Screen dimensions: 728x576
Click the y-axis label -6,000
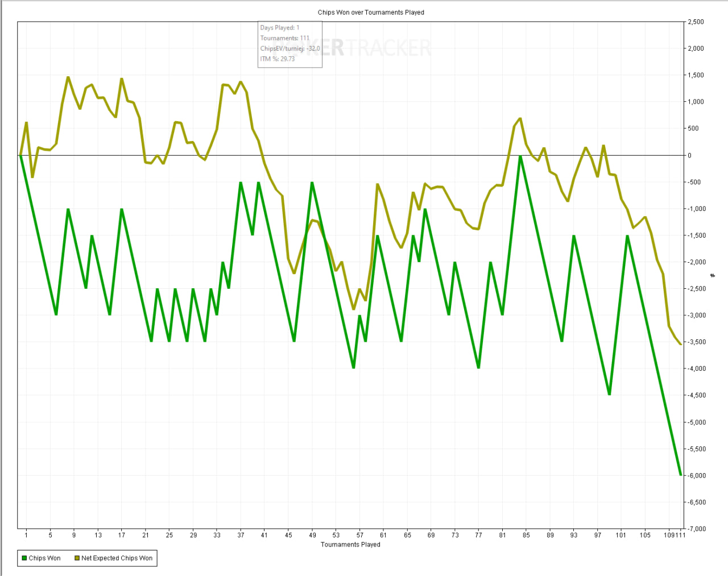(x=696, y=476)
